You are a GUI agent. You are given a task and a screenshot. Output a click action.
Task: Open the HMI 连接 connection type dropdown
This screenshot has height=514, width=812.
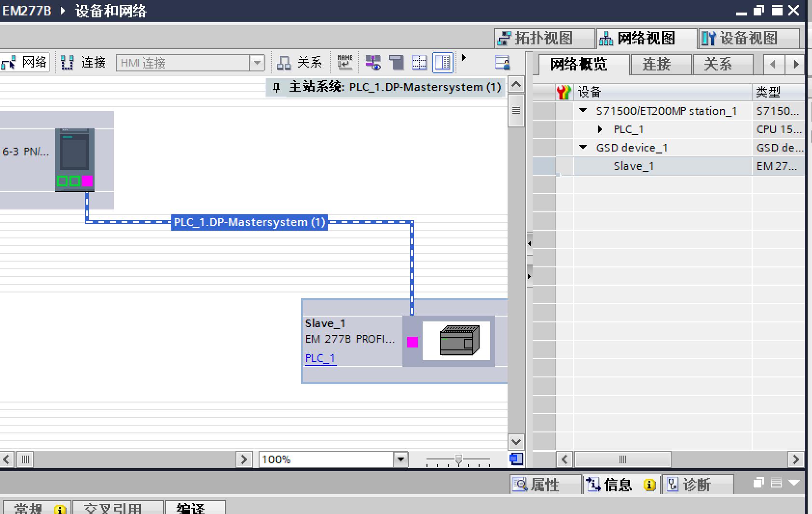[x=257, y=63]
